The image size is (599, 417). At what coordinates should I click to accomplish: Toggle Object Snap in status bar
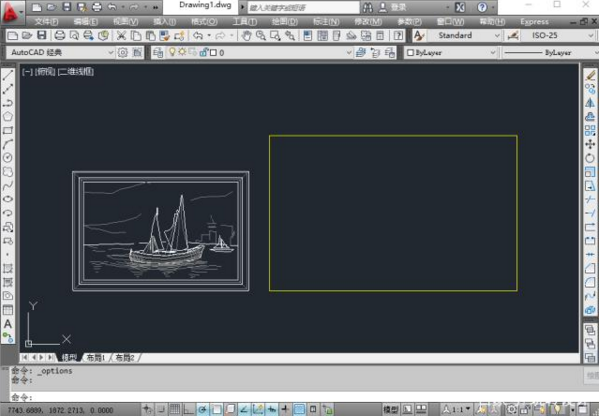(x=216, y=409)
